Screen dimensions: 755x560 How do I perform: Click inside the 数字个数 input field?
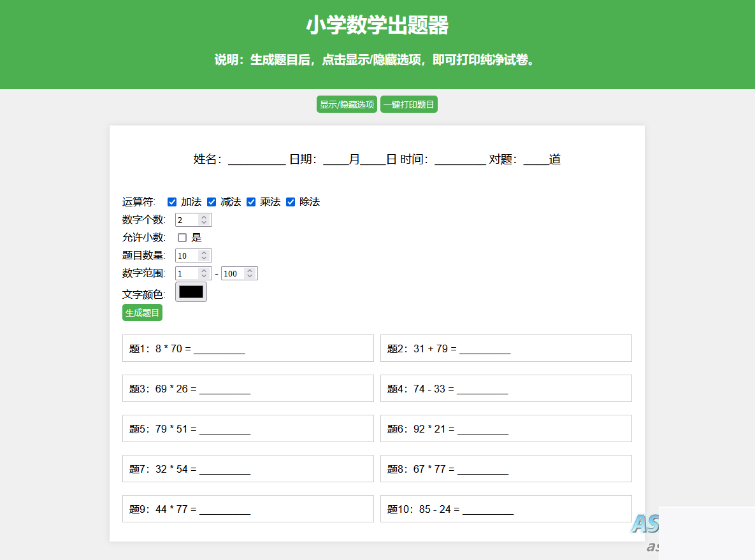pyautogui.click(x=186, y=219)
